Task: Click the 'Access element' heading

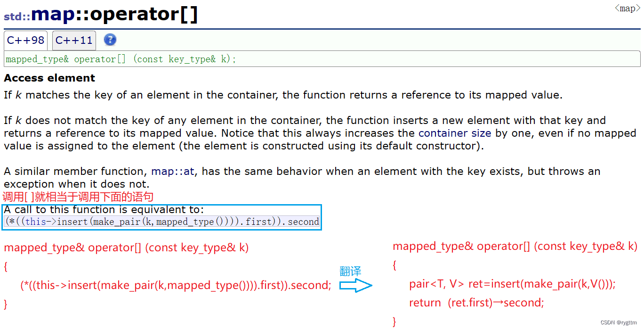Action: click(x=49, y=78)
